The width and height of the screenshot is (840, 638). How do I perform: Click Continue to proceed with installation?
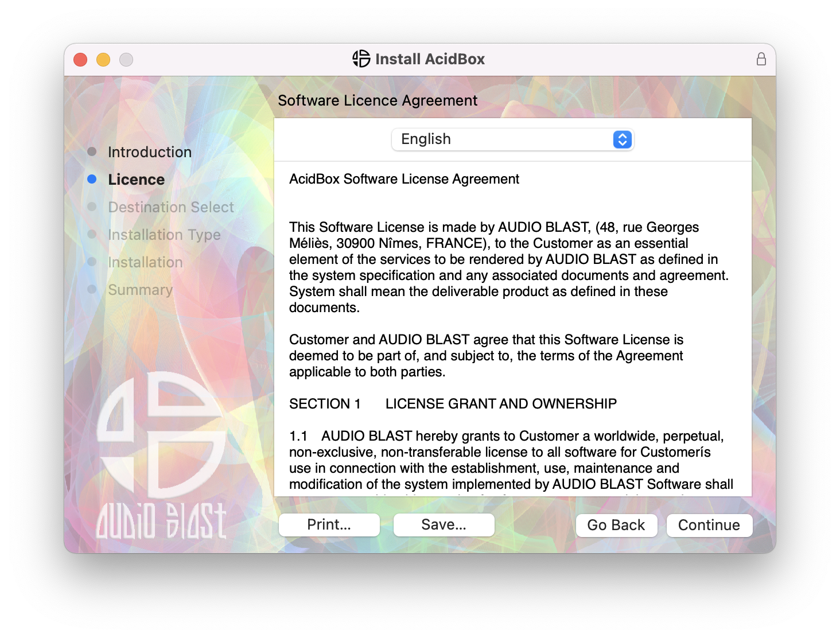tap(709, 525)
